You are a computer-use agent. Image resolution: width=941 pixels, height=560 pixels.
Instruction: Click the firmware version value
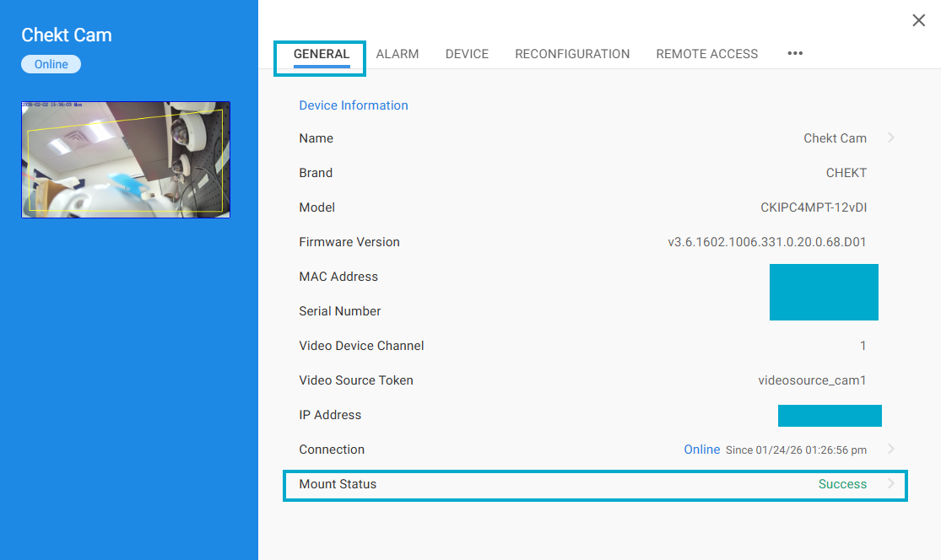point(766,242)
